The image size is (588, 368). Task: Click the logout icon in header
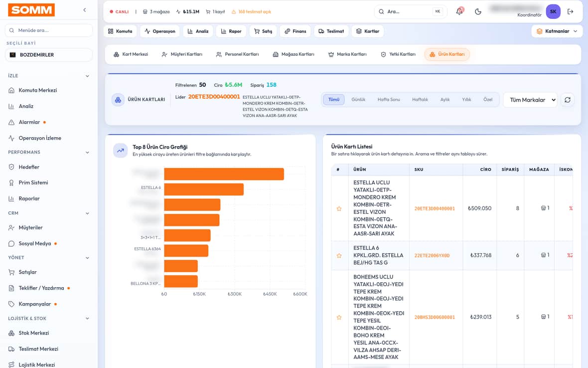(571, 11)
